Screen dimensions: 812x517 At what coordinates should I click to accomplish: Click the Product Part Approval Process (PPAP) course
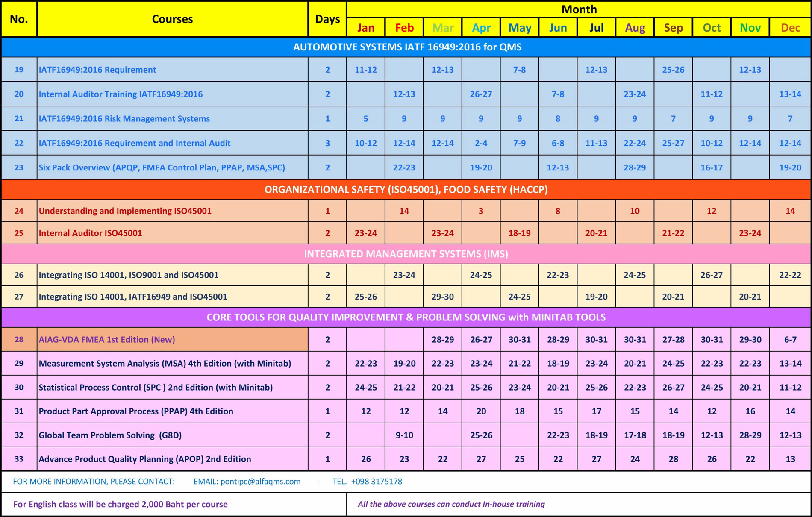pos(136,411)
